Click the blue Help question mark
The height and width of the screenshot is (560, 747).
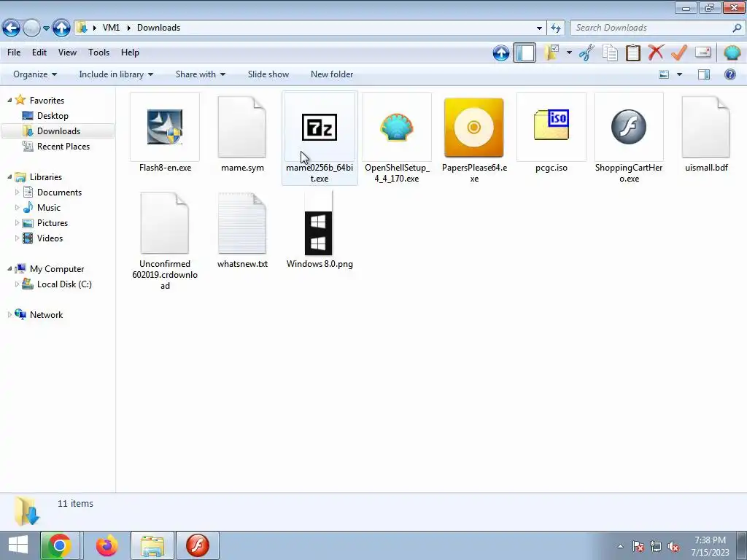pyautogui.click(x=729, y=74)
